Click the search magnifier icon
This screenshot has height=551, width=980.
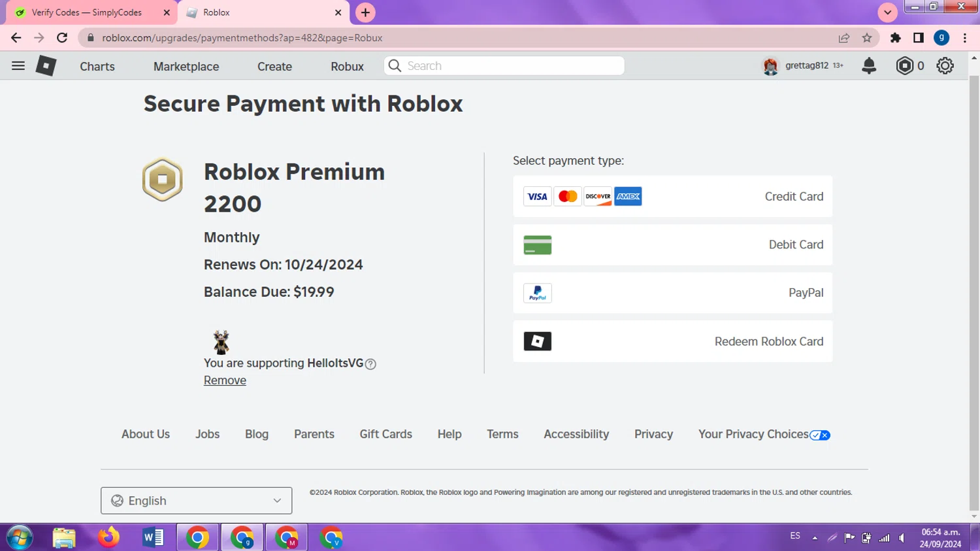click(x=395, y=66)
